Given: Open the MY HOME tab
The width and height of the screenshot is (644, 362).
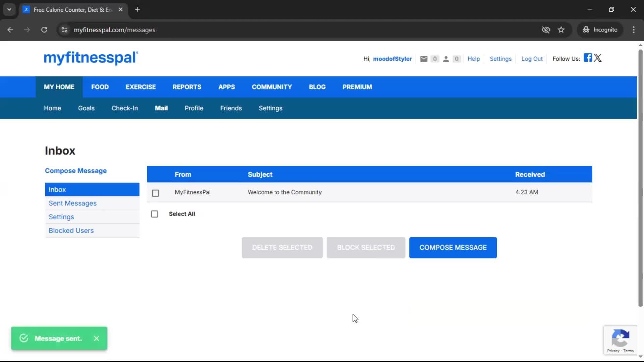Looking at the screenshot, I should [x=59, y=87].
